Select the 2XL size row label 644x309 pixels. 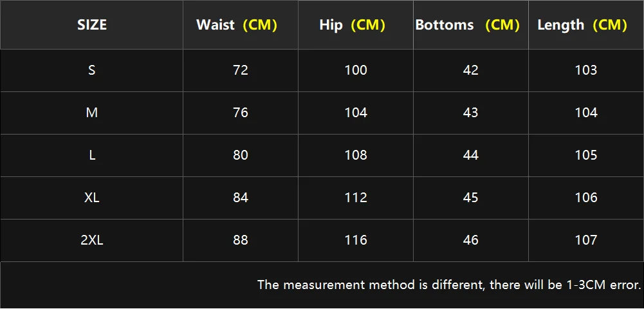pos(92,240)
